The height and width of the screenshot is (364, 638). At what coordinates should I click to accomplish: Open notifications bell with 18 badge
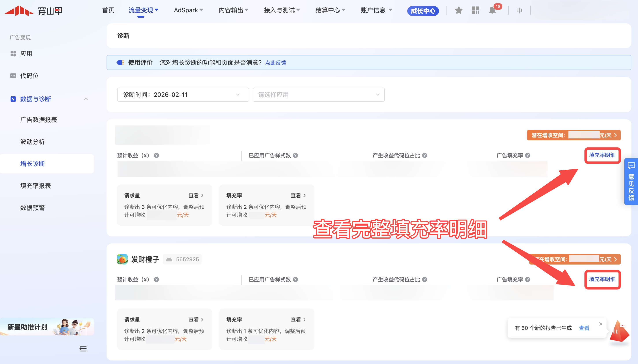point(492,10)
